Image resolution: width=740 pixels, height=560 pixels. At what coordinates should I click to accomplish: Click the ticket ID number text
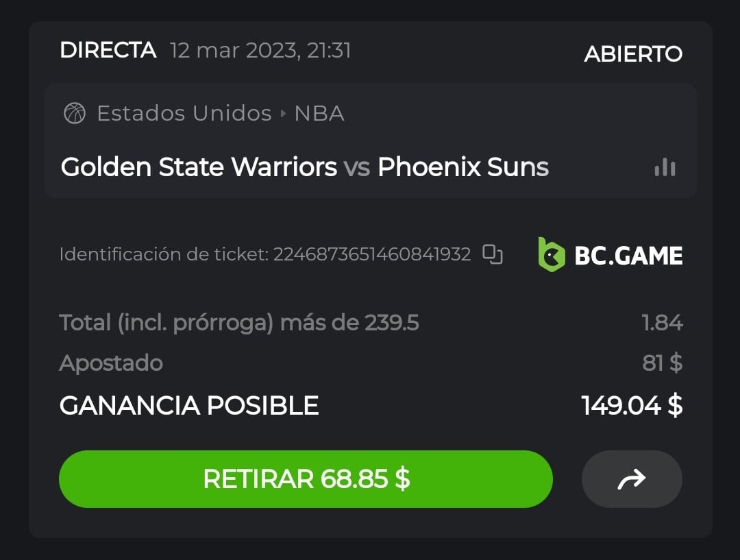[372, 255]
